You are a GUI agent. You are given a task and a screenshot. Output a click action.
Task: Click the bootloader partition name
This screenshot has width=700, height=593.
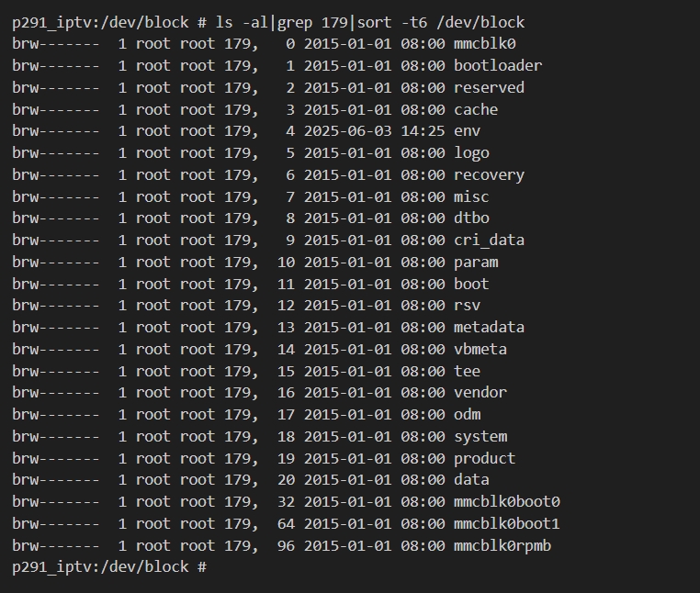(x=497, y=66)
